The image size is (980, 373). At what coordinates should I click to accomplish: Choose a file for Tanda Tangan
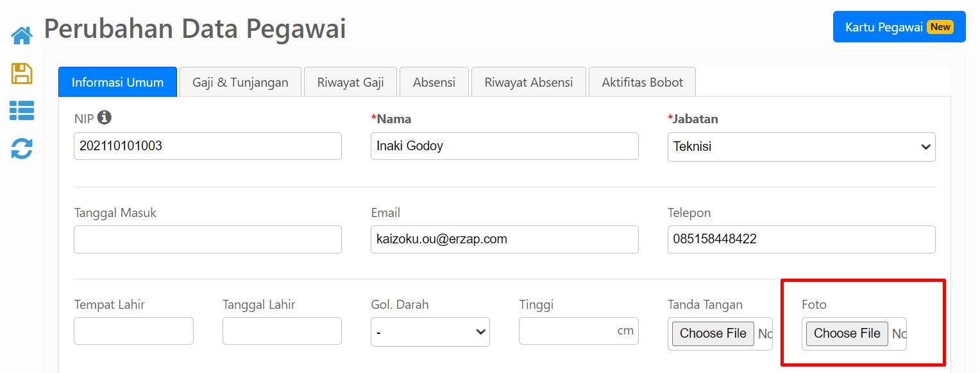pos(713,334)
